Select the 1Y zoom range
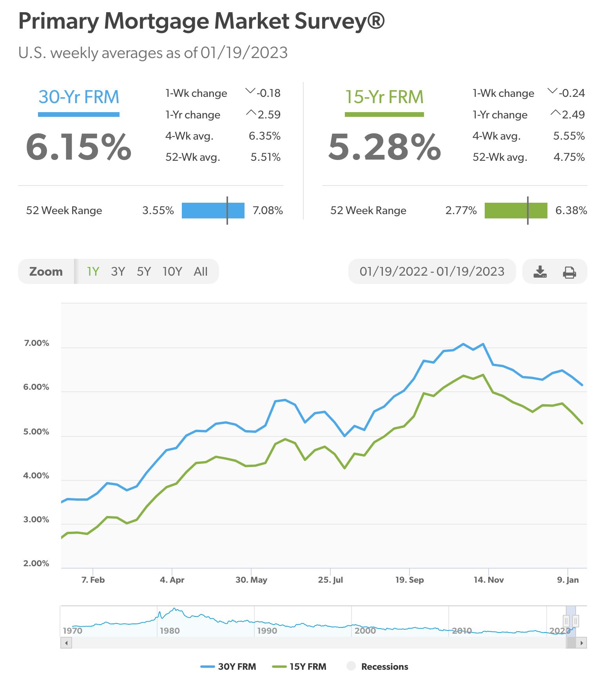This screenshot has height=687, width=616. point(93,272)
